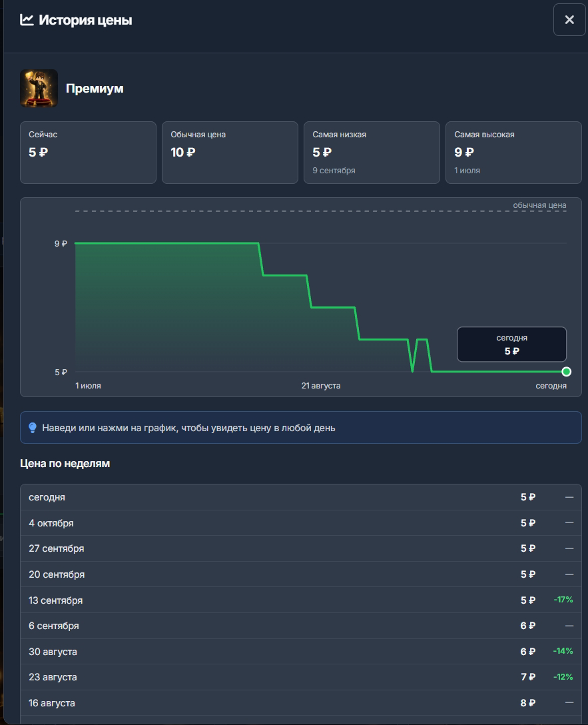Click the обычная цена chart line label
588x725 pixels.
pyautogui.click(x=539, y=205)
